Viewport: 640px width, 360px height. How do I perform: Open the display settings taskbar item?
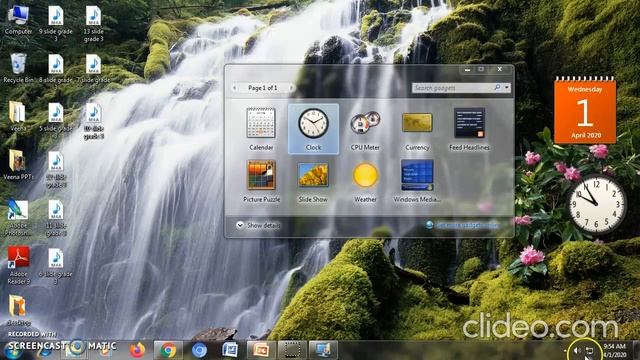click(323, 350)
